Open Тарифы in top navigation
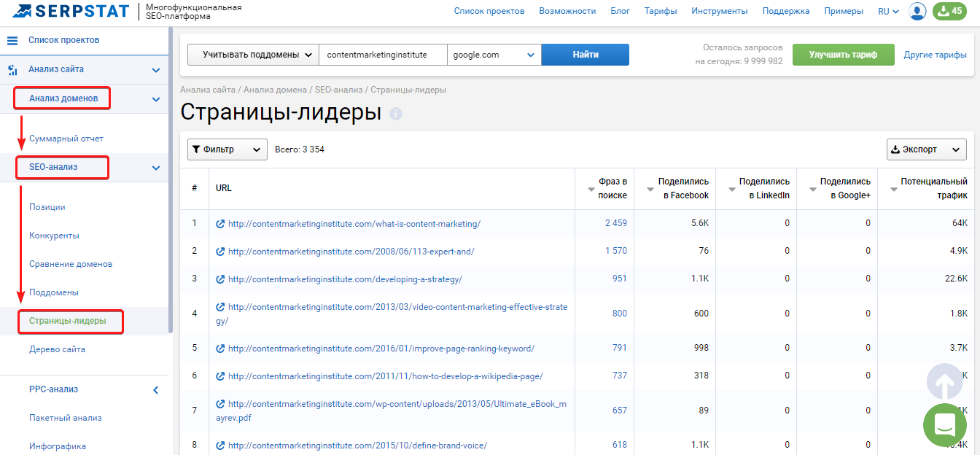Viewport: 980px width, 455px height. [661, 11]
